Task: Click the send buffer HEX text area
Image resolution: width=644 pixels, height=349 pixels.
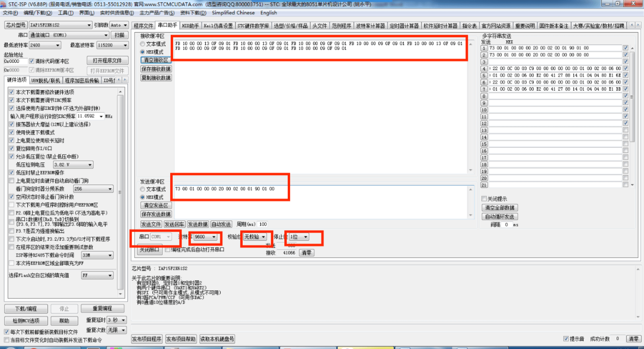Action: coord(321,201)
